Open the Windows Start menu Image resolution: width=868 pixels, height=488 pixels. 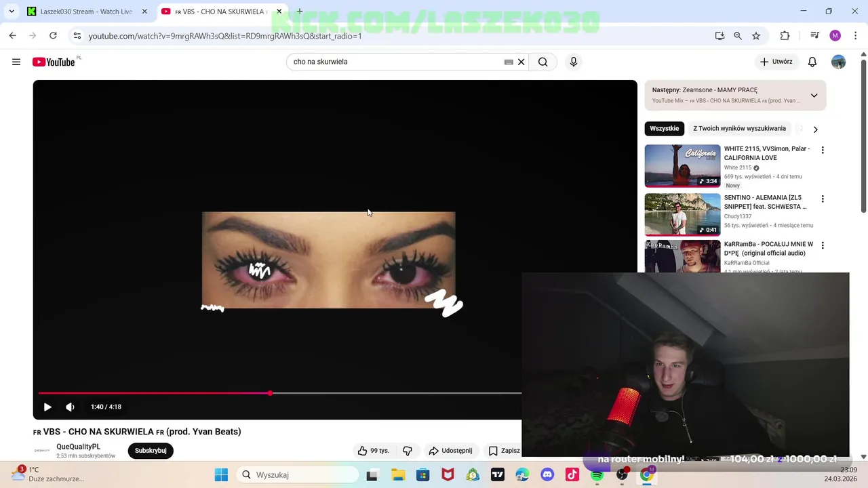221,475
